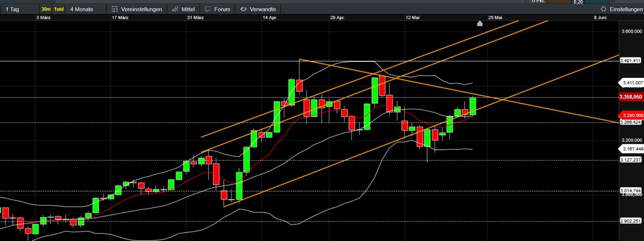Open the 4 Monate range dropdown

coord(86,9)
